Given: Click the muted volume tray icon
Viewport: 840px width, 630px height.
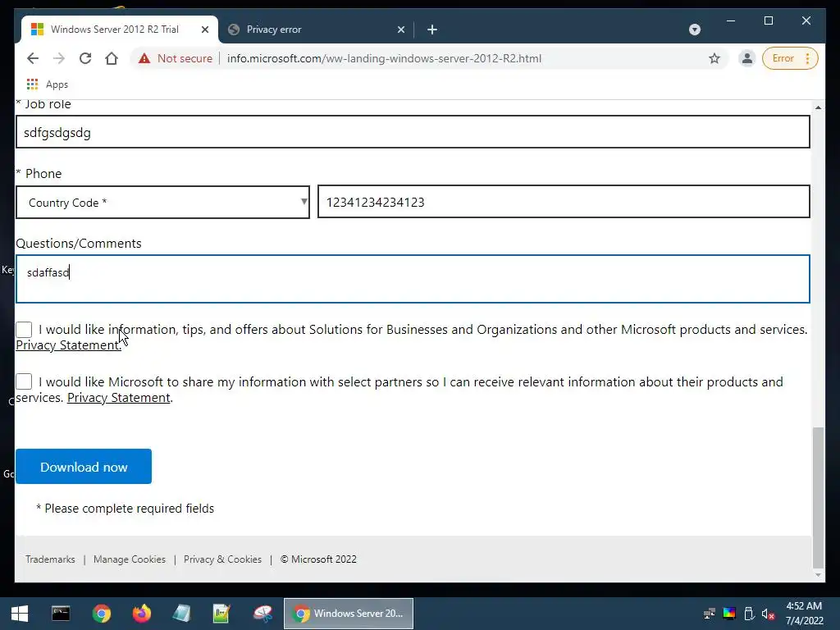Looking at the screenshot, I should (768, 614).
